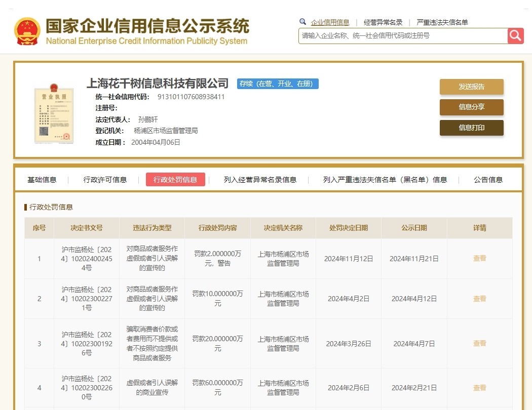Image resolution: width=532 pixels, height=410 pixels.
Task: Click the site title 国家企业信用信息公示系统
Action: [x=147, y=26]
